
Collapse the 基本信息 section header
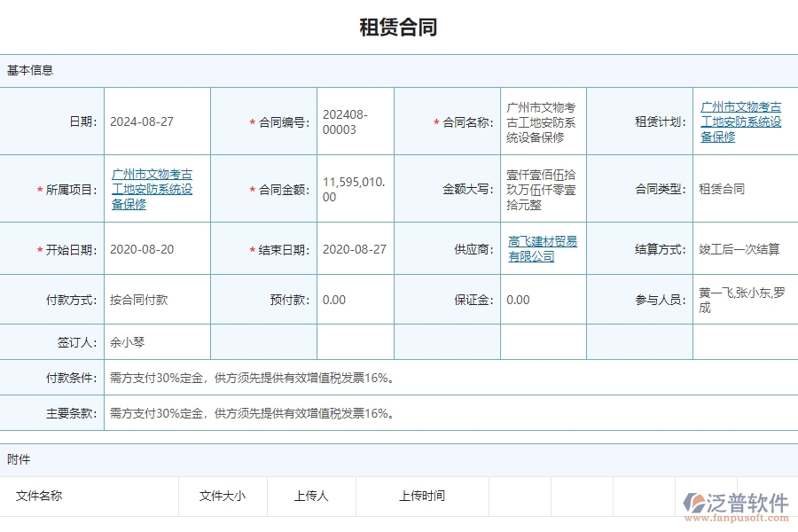[x=29, y=70]
